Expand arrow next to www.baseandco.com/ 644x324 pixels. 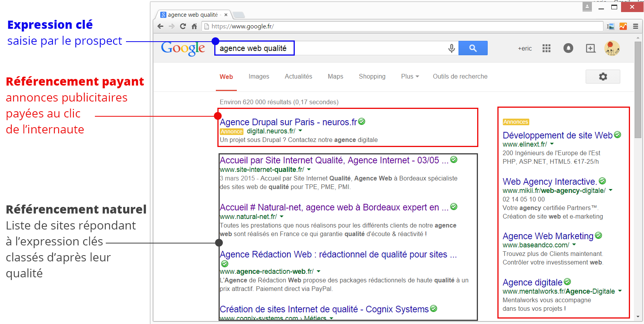(x=574, y=245)
